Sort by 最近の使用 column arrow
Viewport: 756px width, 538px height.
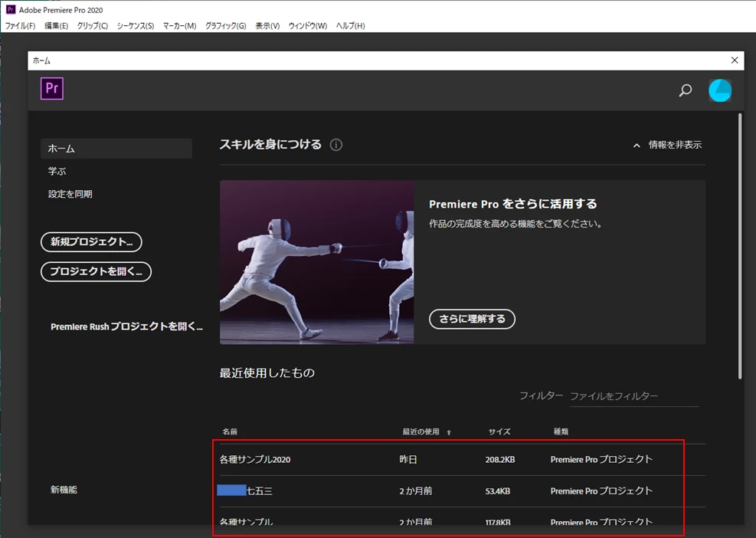449,432
